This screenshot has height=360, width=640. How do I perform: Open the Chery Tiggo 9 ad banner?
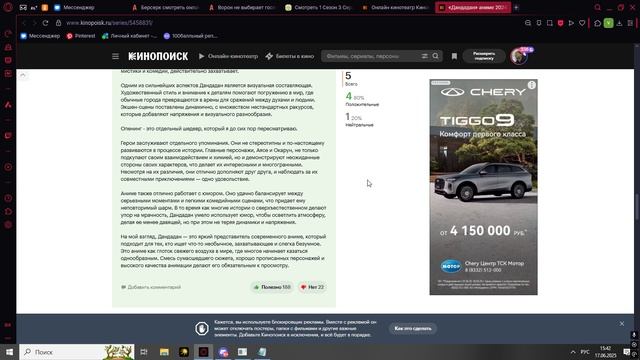483,187
